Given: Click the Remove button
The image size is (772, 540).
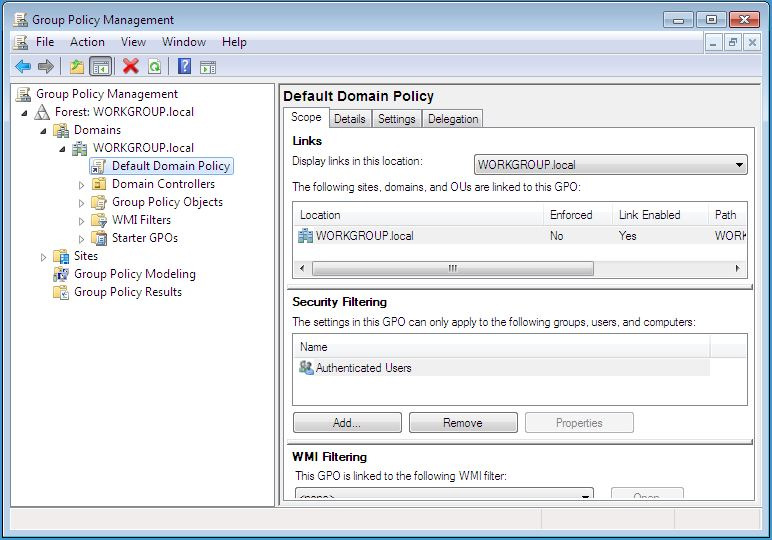Looking at the screenshot, I should tap(462, 423).
